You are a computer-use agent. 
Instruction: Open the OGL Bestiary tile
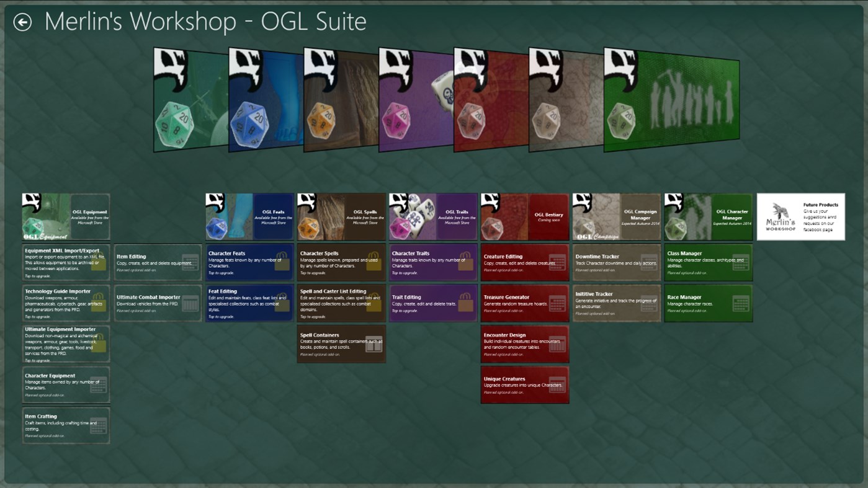pos(524,216)
